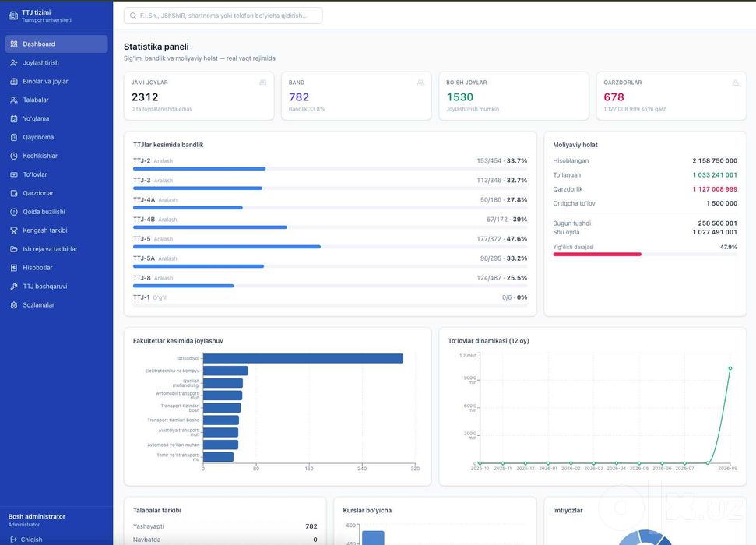Click the TTJ-2 occupancy progress bar

point(330,169)
